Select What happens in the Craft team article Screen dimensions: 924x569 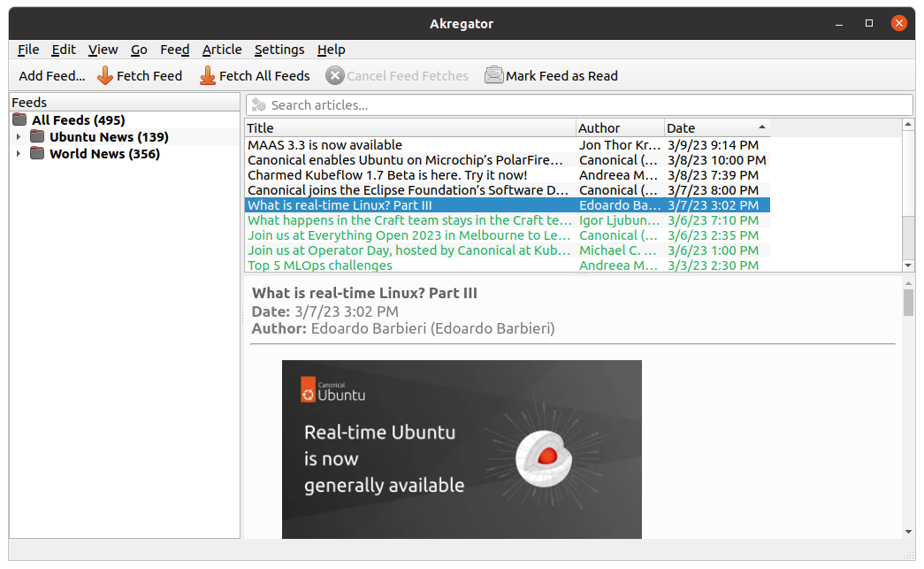409,220
